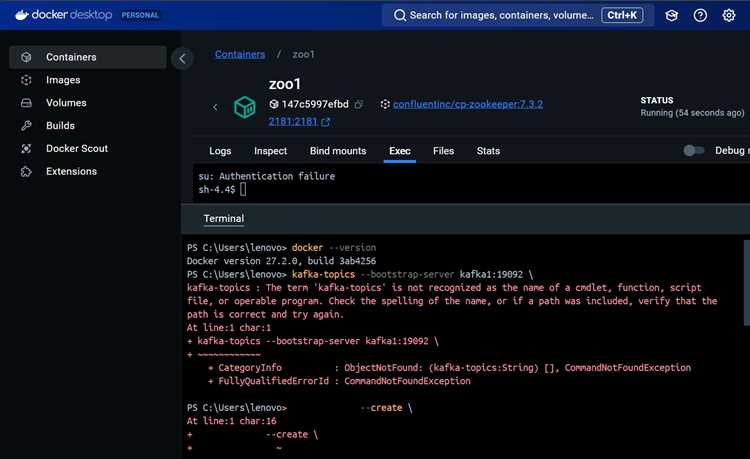Switch to the Stats tab
The width and height of the screenshot is (750, 459).
488,151
